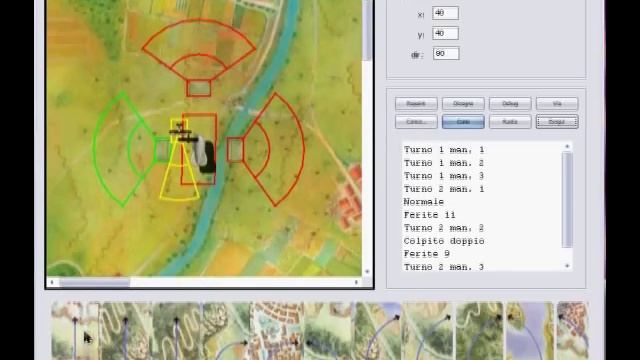Click the 'Normale' log line

click(424, 202)
